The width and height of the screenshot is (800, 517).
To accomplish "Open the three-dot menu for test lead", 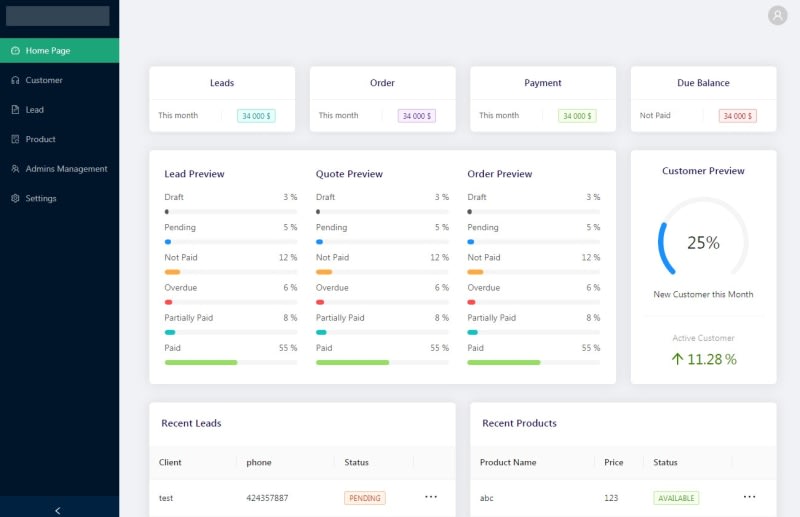I will [431, 497].
